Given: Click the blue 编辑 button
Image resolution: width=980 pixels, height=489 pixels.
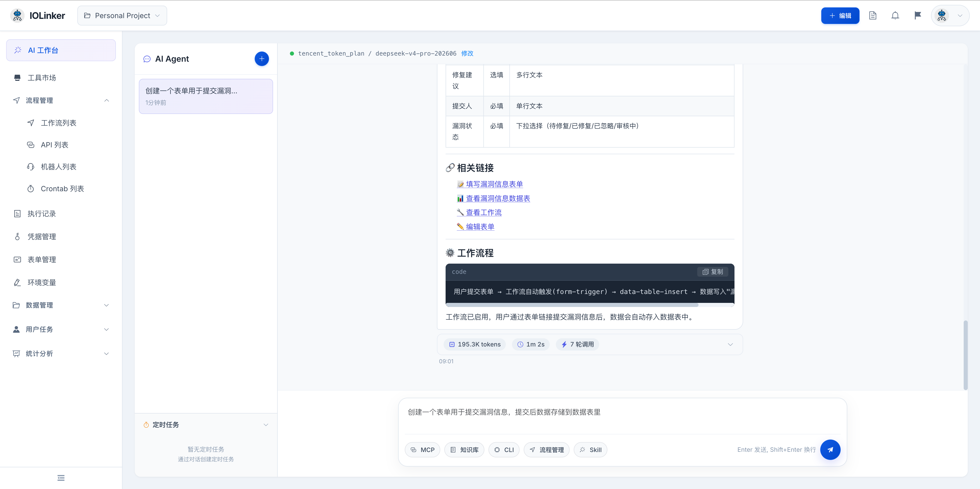Looking at the screenshot, I should point(840,16).
